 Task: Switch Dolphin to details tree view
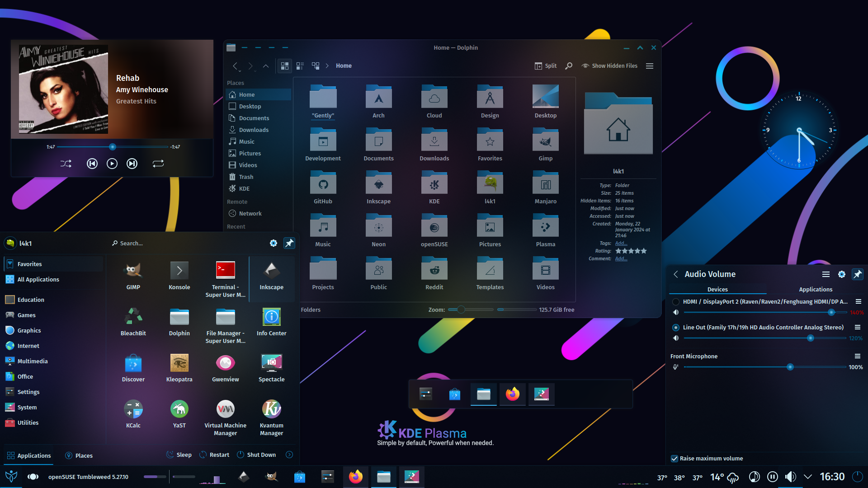(316, 66)
